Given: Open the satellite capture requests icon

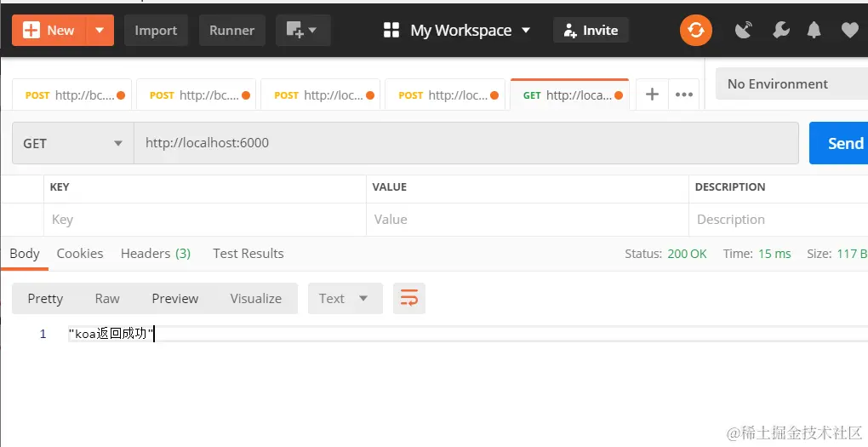Looking at the screenshot, I should pos(744,30).
